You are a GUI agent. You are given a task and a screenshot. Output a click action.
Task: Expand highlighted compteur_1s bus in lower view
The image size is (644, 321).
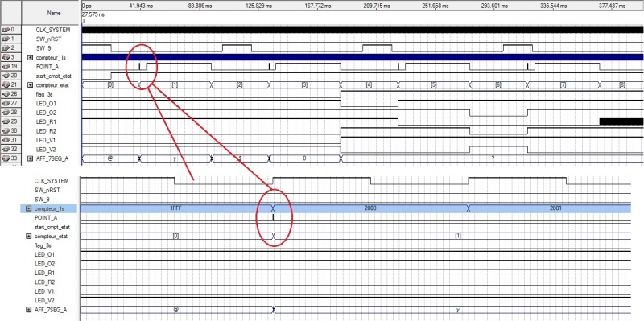point(29,208)
